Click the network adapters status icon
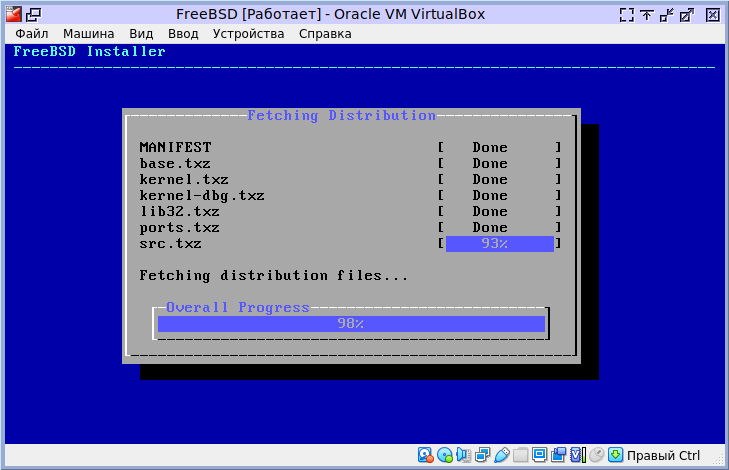 tap(483, 455)
